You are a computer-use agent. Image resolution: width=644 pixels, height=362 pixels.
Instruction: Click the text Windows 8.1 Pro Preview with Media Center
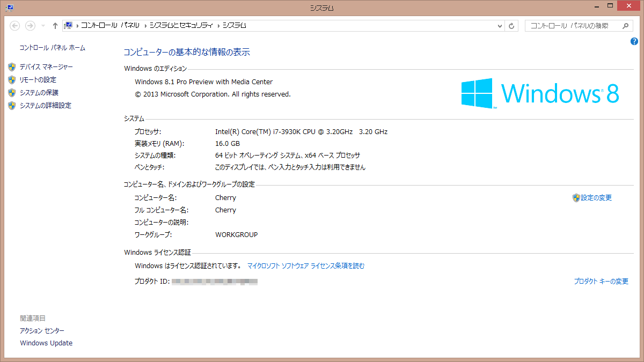point(204,82)
